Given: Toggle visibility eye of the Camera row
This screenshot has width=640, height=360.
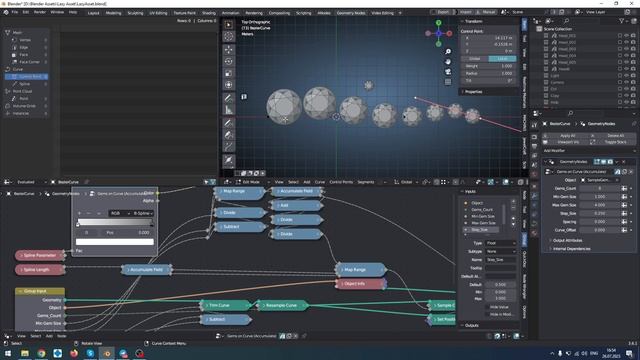Looking at the screenshot, I should click(x=626, y=82).
